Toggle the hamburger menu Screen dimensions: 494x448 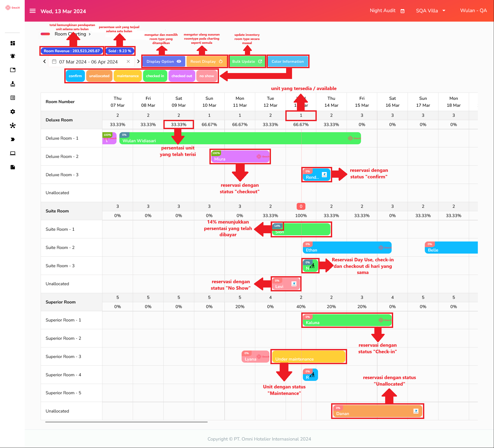32,11
